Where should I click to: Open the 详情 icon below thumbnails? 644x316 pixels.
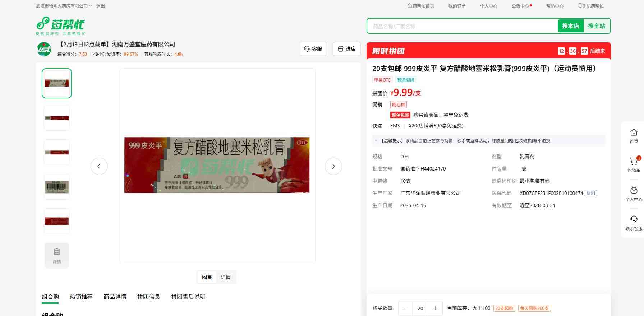(57, 255)
